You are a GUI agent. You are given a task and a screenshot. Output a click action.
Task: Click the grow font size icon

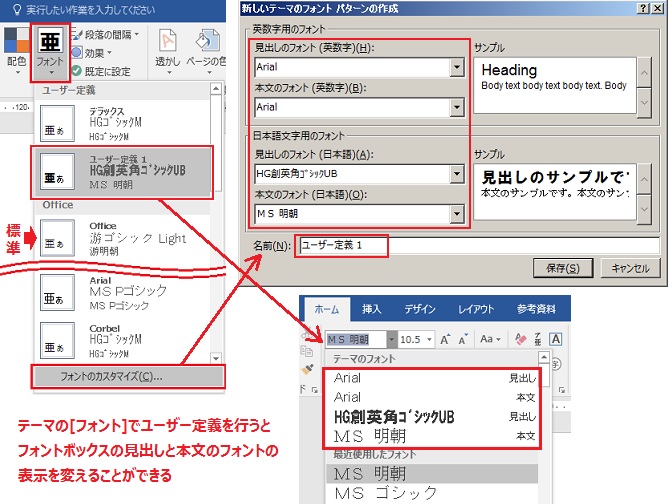[445, 340]
